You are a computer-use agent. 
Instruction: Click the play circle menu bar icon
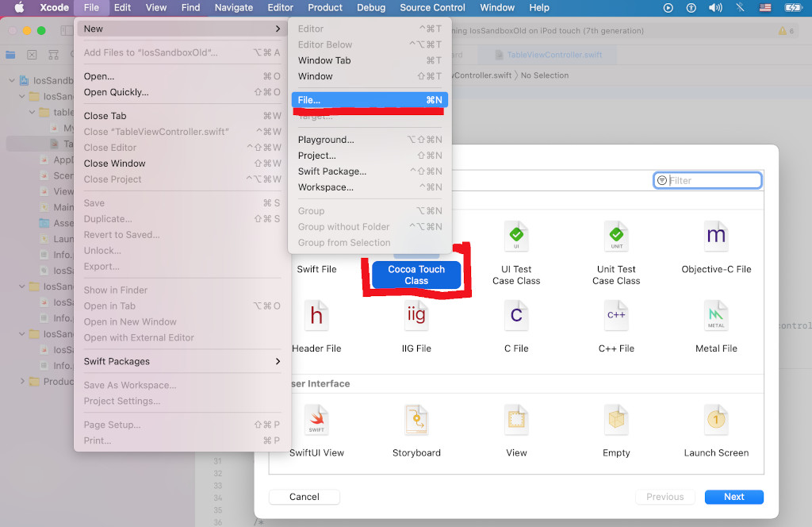click(x=668, y=7)
